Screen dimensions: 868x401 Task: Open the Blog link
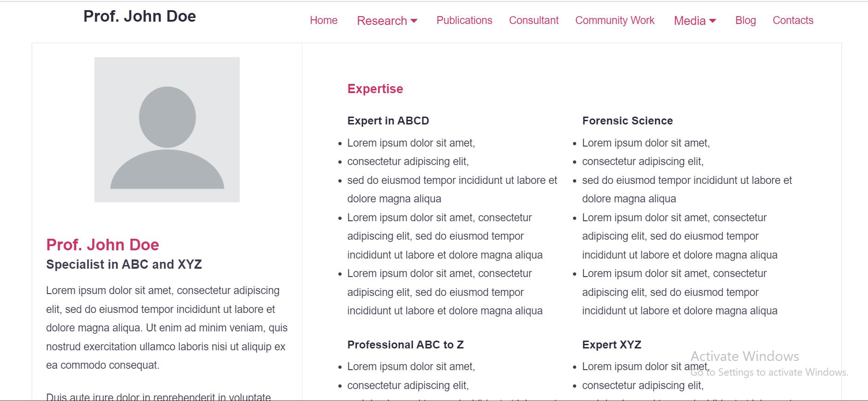[745, 20]
